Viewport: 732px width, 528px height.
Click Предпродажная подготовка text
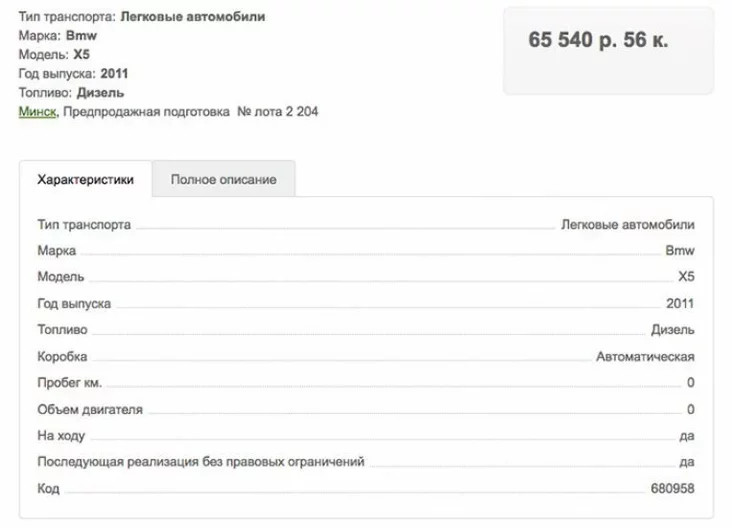pos(147,112)
